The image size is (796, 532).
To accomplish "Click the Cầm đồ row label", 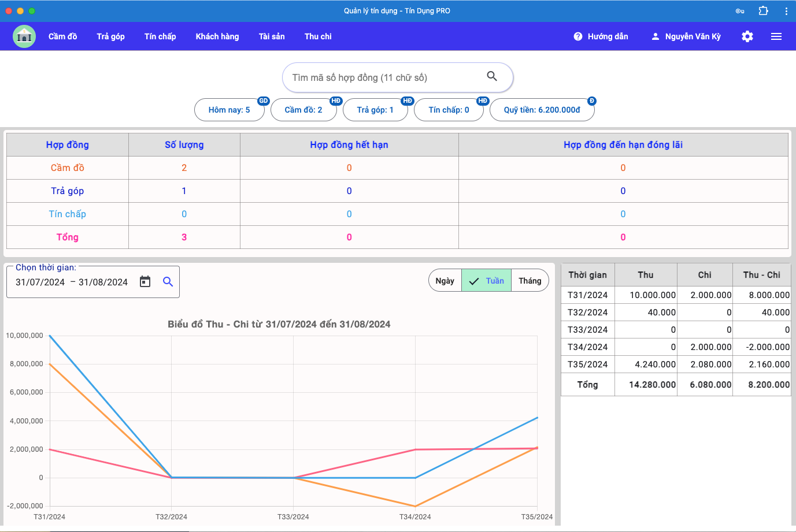I will click(x=68, y=168).
